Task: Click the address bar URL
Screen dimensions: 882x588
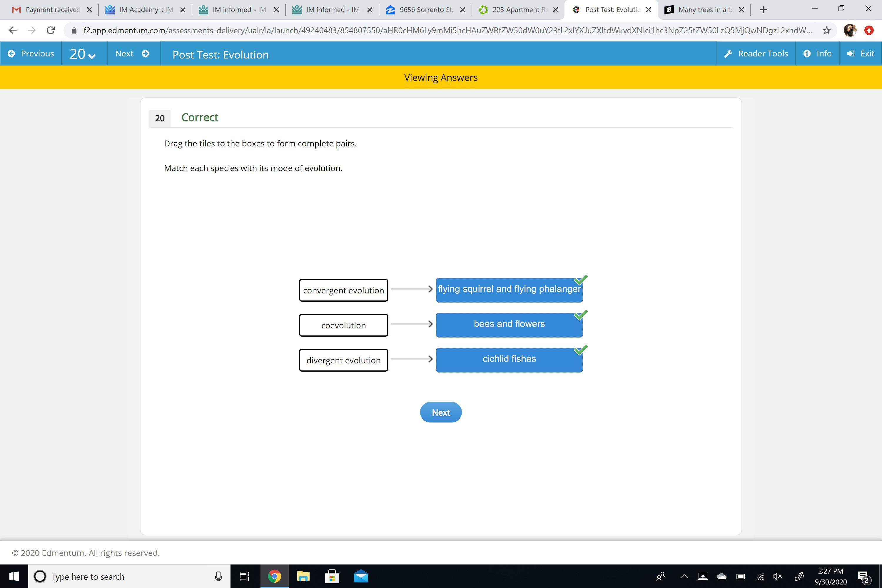Action: click(446, 30)
